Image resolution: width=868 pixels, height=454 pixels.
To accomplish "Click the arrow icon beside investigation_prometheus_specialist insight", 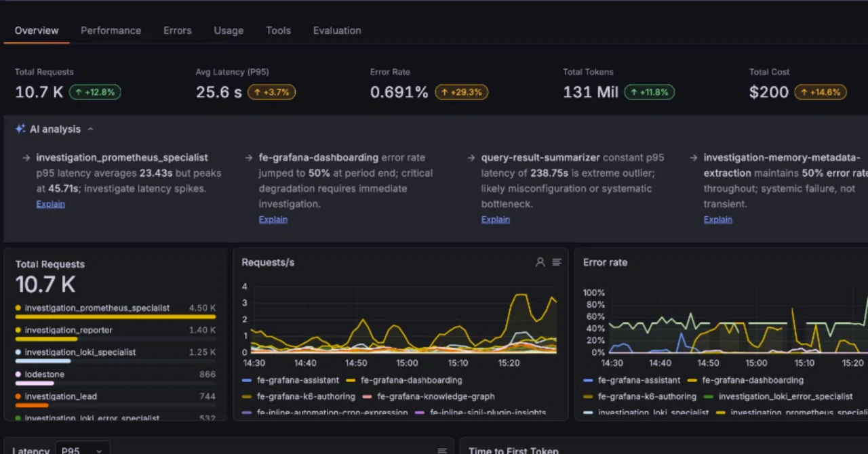I will (x=28, y=157).
